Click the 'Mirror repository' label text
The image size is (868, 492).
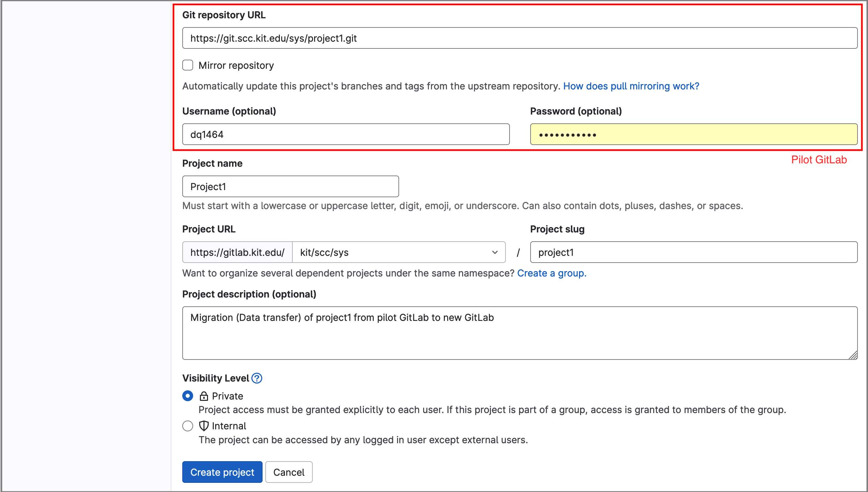(x=236, y=65)
